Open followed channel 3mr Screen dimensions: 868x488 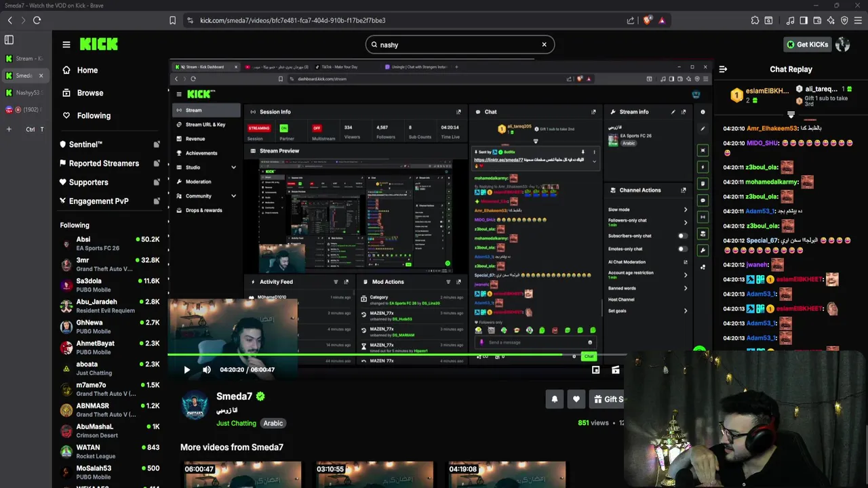pyautogui.click(x=111, y=264)
